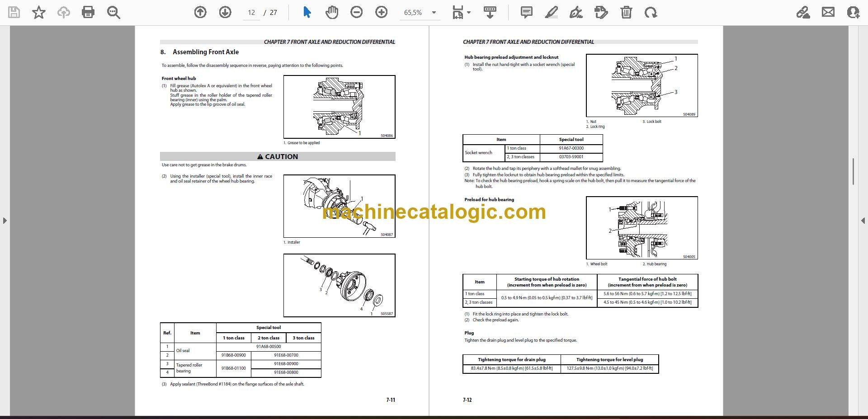Go to previous page arrow
Image resolution: width=868 pixels, height=419 pixels.
click(200, 12)
